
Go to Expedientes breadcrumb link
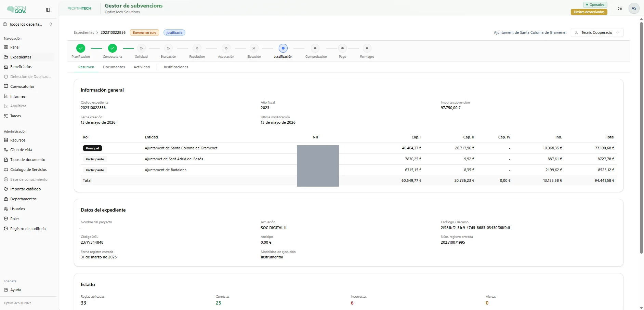point(84,32)
